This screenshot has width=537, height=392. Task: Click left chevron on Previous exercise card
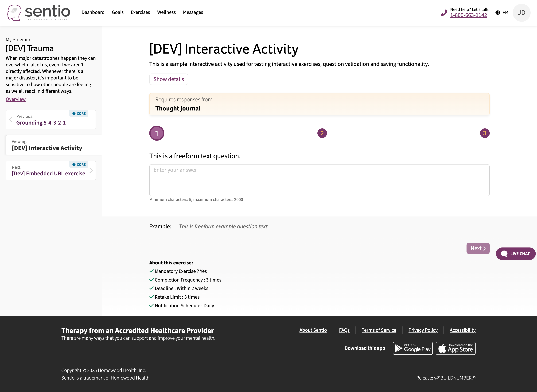coord(11,120)
